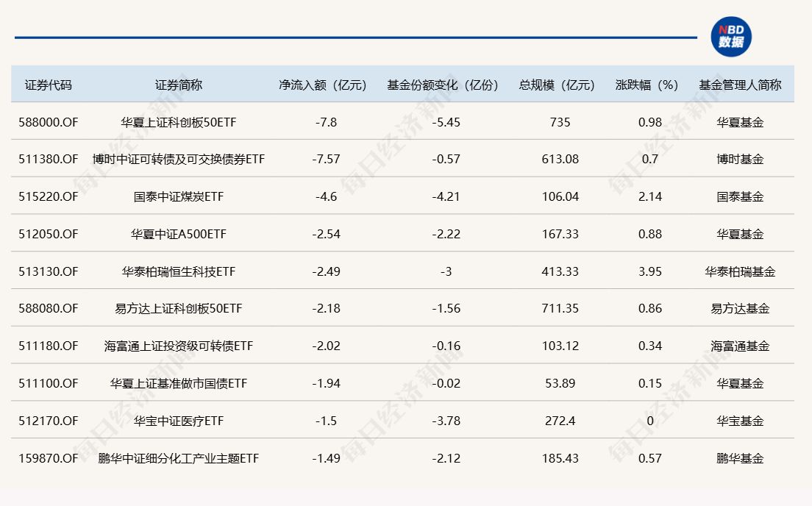Image resolution: width=812 pixels, height=506 pixels.
Task: Select price change value 3.95
Action: pyautogui.click(x=650, y=271)
